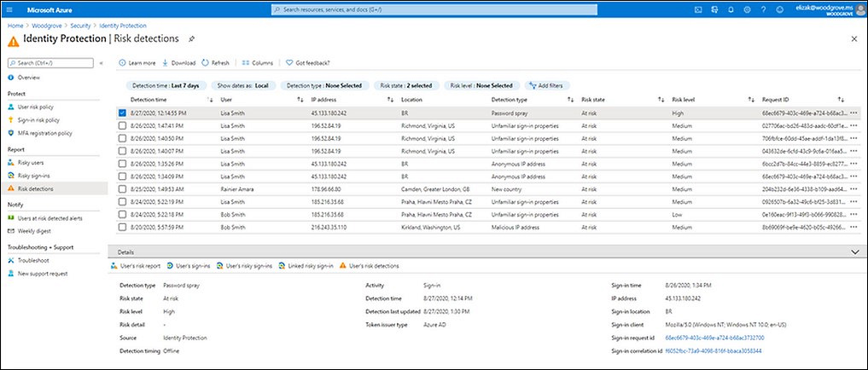
Task: Open the notifications bell
Action: coord(731,9)
